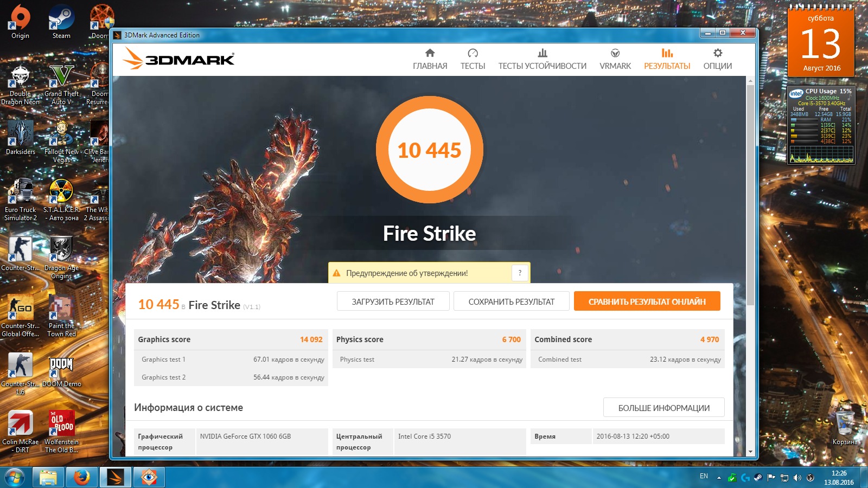Click the question mark on the warning banner
This screenshot has height=488, width=868.
click(x=520, y=273)
